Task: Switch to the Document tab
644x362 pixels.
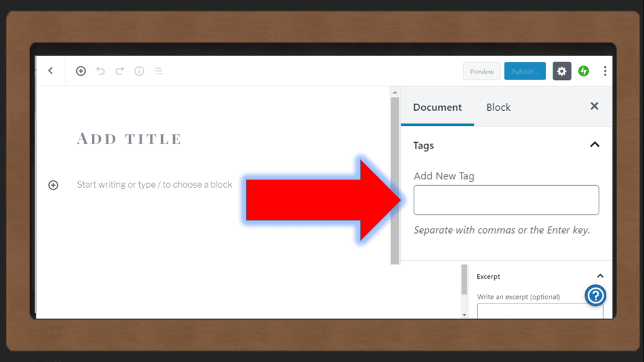Action: [x=438, y=108]
